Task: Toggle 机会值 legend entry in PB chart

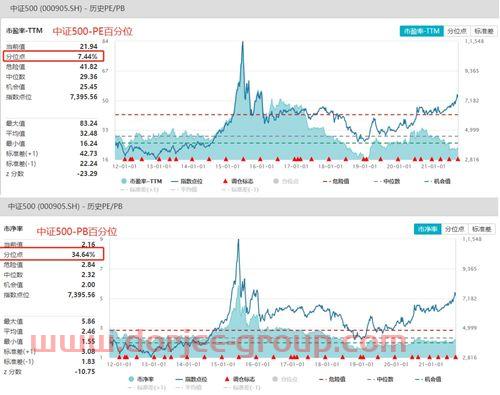Action: pos(428,379)
